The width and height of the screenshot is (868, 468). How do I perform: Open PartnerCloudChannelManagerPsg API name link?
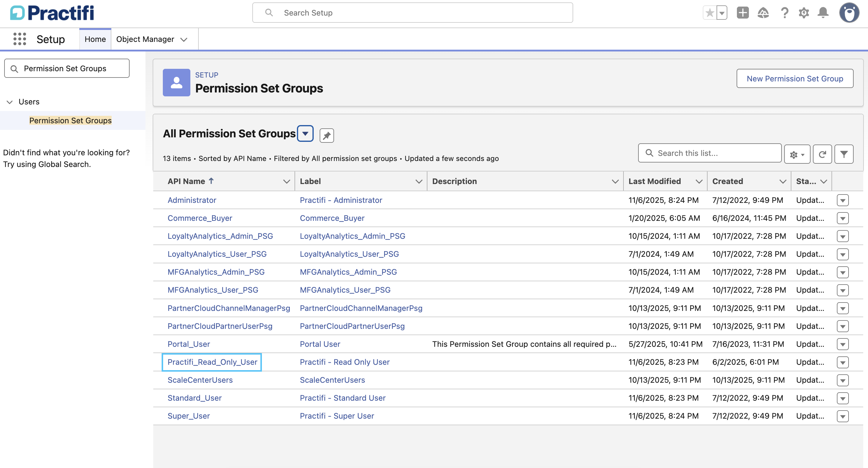tap(229, 308)
